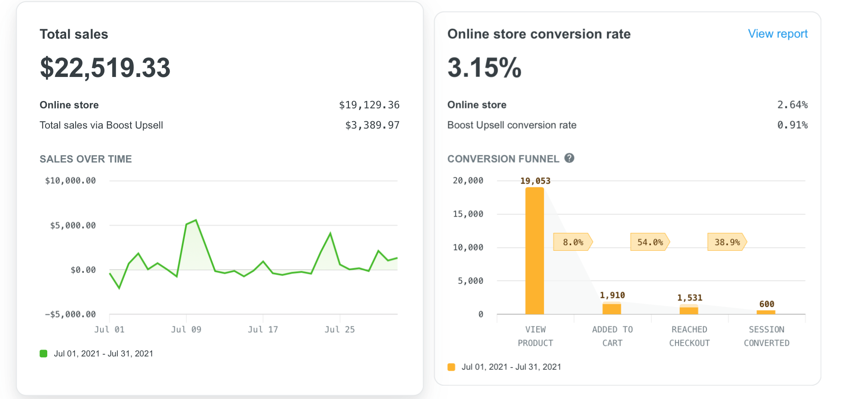Image resolution: width=868 pixels, height=399 pixels.
Task: Click the Boost Upsell conversion rate row
Action: (627, 125)
